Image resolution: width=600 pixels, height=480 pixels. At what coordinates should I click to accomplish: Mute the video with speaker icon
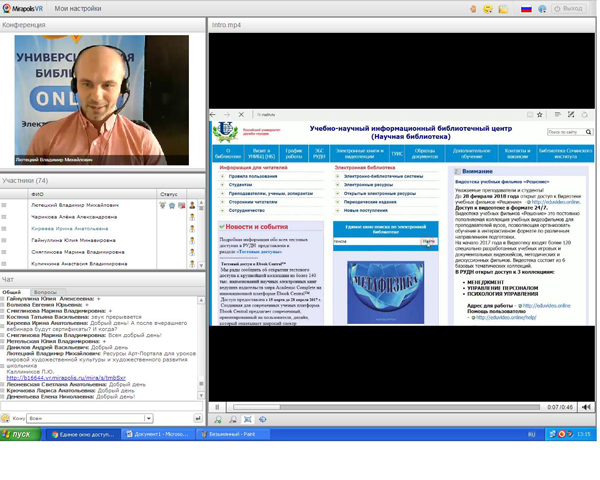[x=586, y=407]
